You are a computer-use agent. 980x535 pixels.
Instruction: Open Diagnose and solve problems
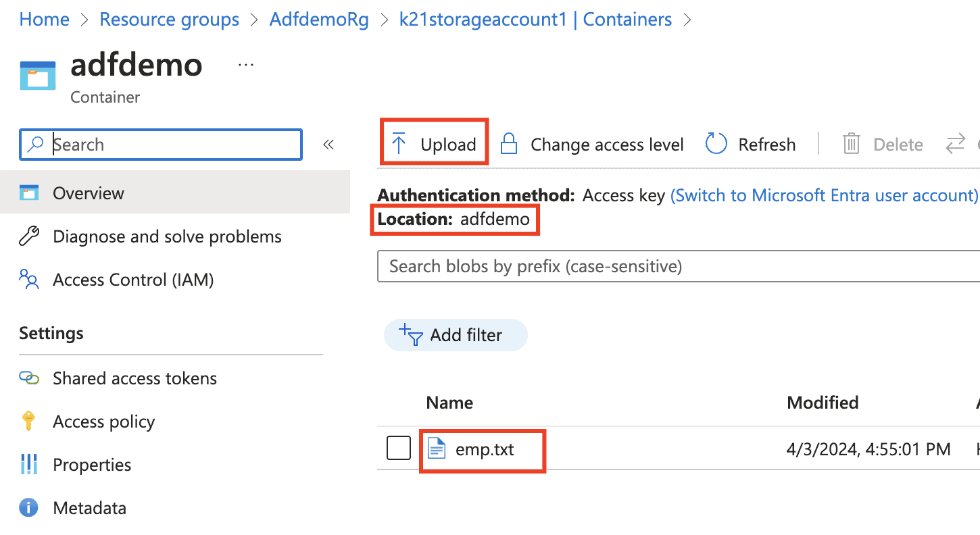(167, 236)
